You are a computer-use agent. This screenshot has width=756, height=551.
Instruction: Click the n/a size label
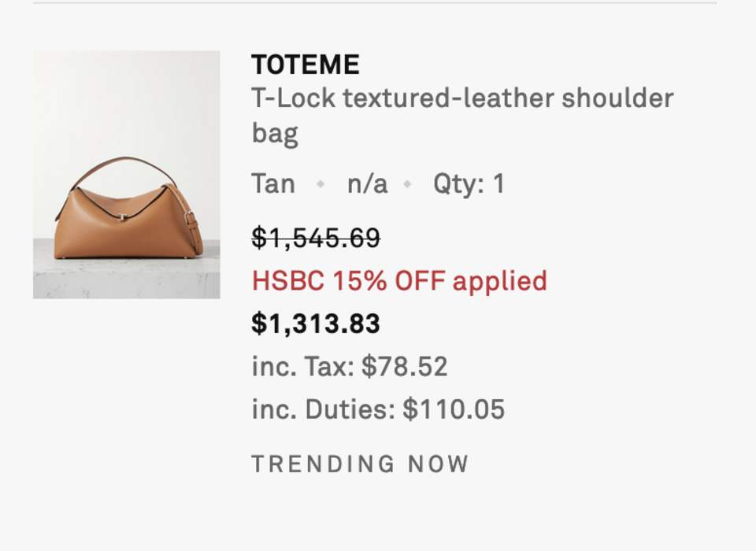(x=368, y=183)
